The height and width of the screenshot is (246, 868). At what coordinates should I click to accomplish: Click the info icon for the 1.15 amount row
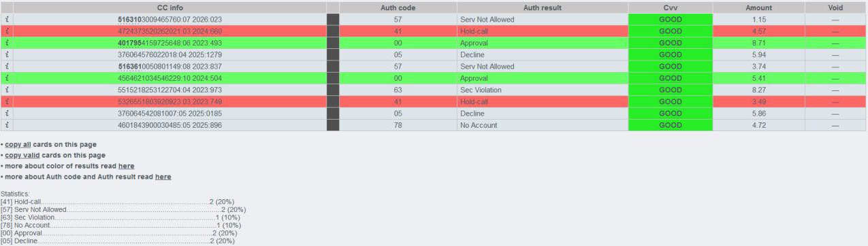coord(6,20)
